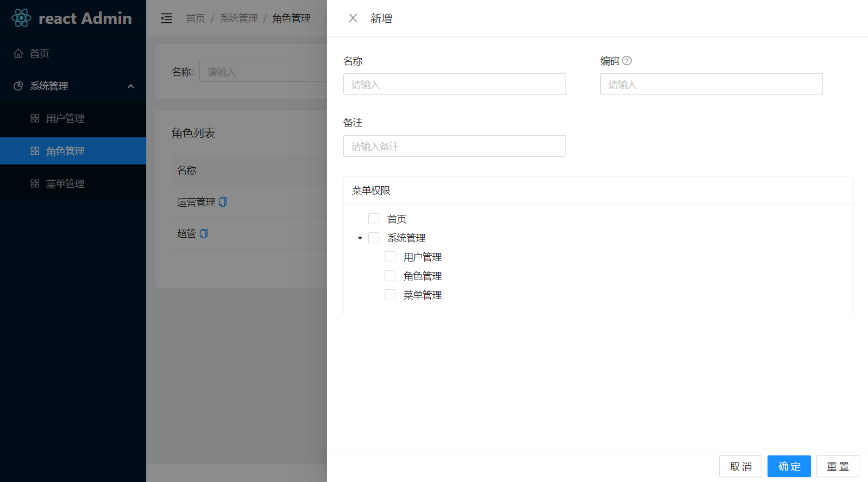Close the 新增 drawer with X icon

pos(353,18)
